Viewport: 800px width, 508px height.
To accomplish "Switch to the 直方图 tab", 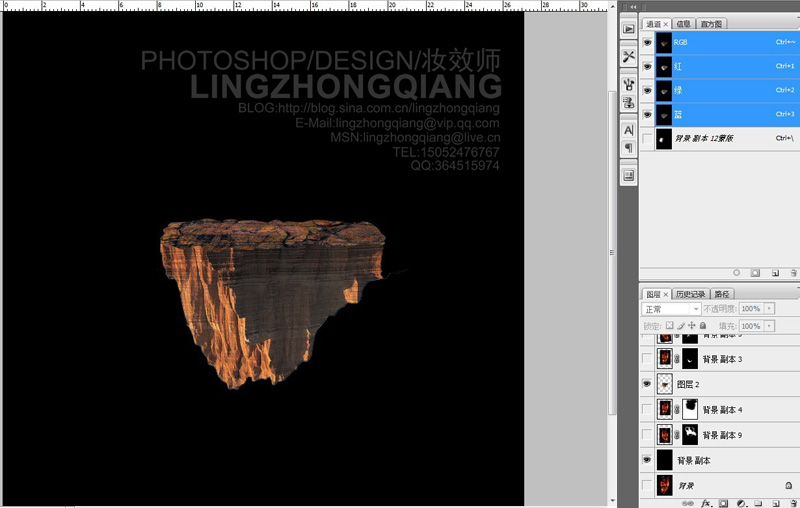I will (x=711, y=24).
